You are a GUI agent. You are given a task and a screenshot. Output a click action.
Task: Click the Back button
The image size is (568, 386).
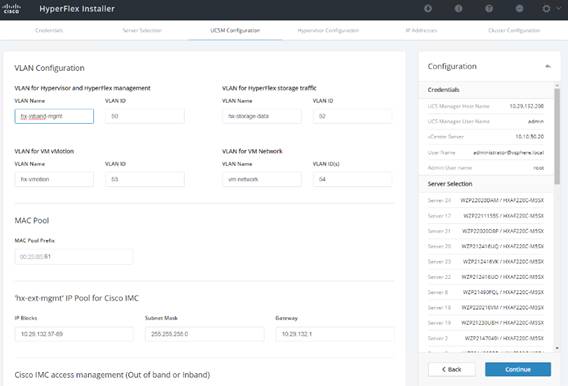click(x=451, y=369)
